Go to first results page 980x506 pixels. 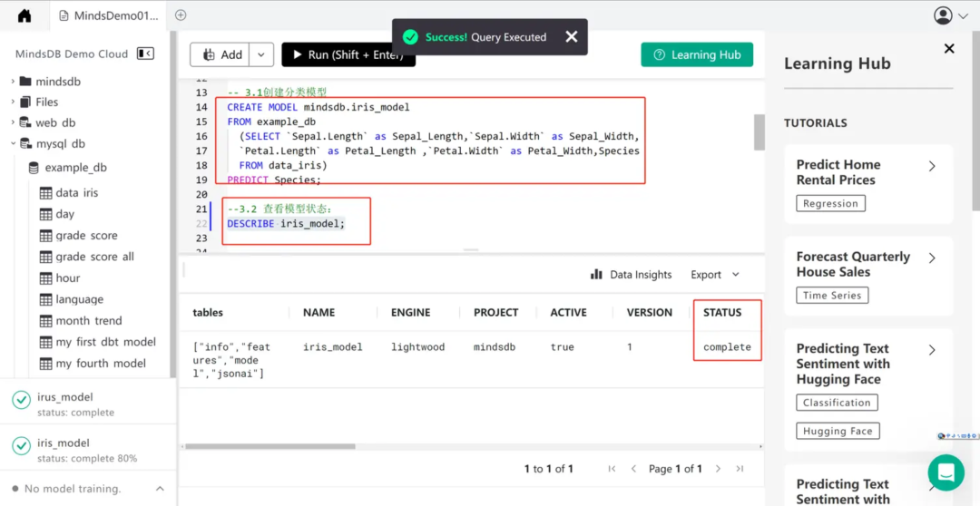click(612, 469)
